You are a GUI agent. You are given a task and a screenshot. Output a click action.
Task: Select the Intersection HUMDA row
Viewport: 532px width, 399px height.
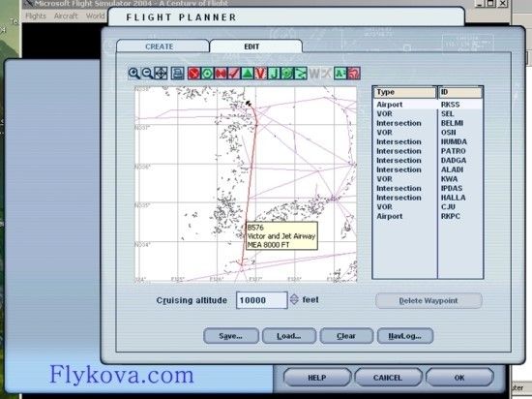tap(429, 142)
